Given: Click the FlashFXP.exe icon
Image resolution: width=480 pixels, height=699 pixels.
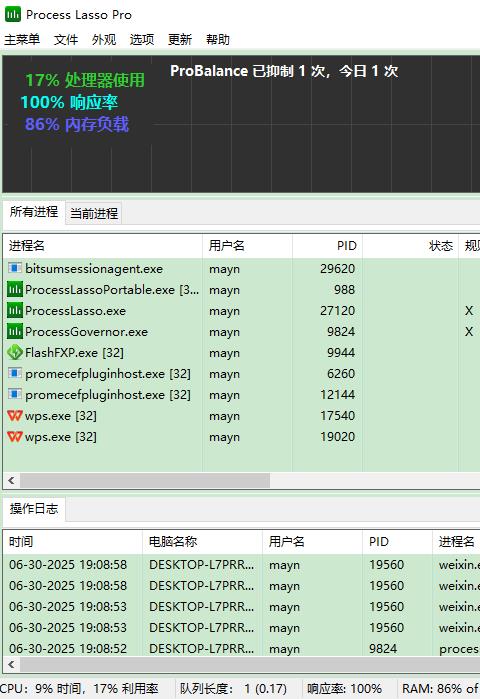Looking at the screenshot, I should (x=15, y=353).
